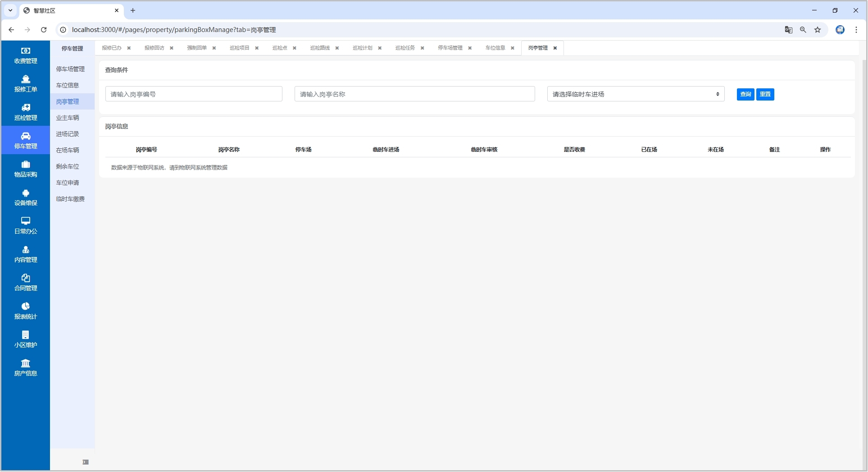
Task: Bookmark this page with star icon
Action: (x=818, y=30)
